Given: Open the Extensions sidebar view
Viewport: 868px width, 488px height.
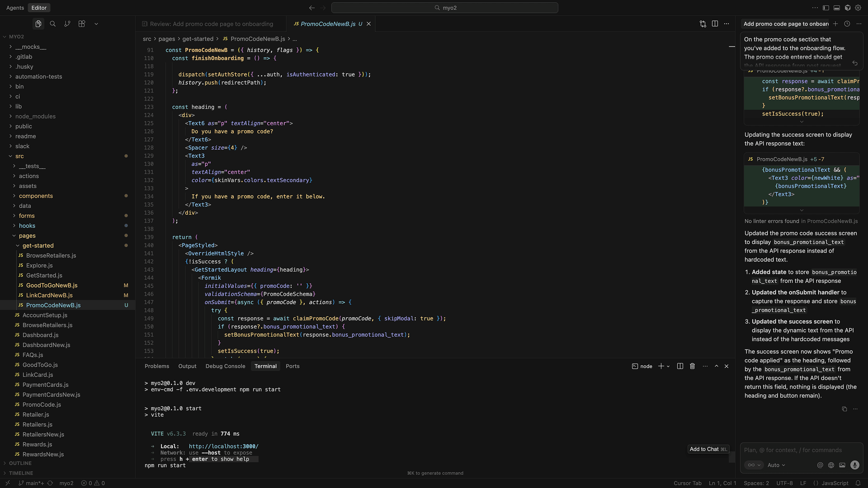Looking at the screenshot, I should 81,23.
